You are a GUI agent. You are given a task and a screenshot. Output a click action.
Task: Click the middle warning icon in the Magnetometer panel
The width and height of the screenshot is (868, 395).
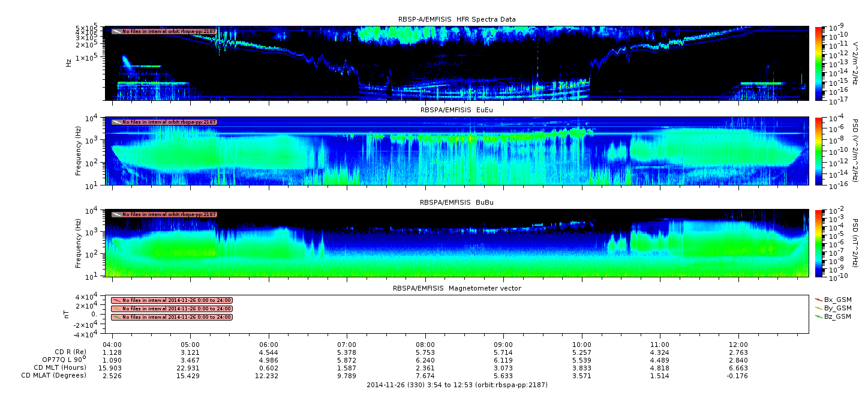coord(116,309)
